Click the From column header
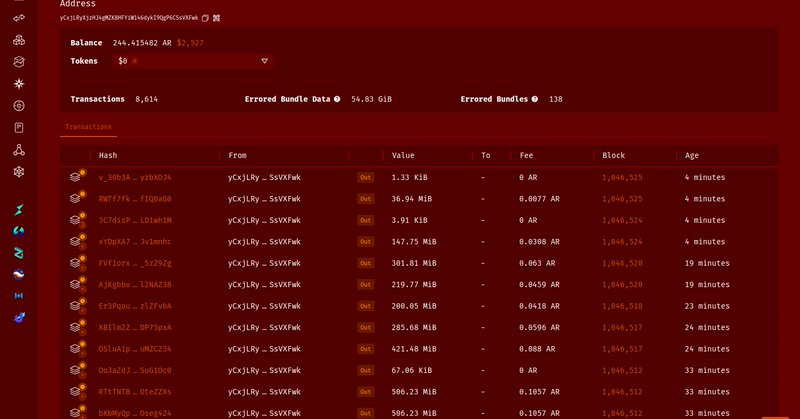This screenshot has height=419, width=800. [x=237, y=155]
